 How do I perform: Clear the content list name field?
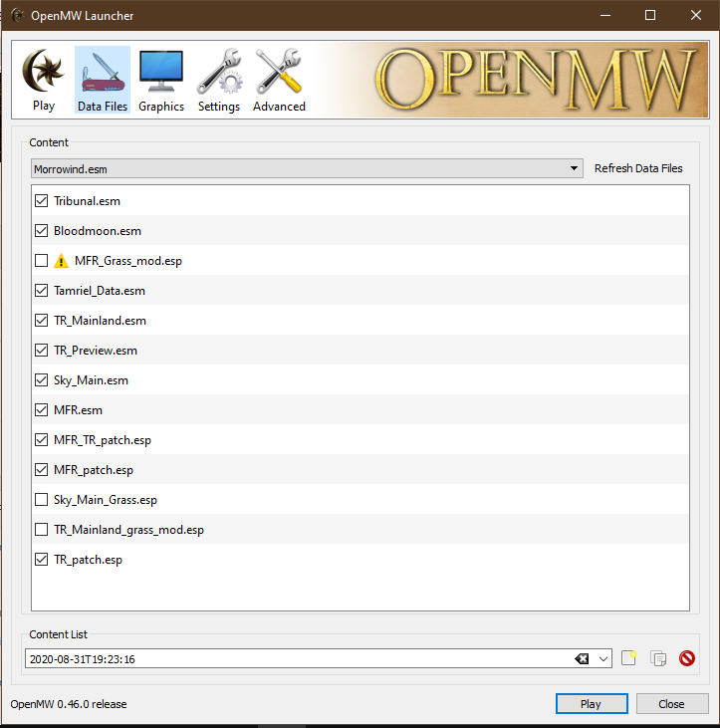point(582,659)
